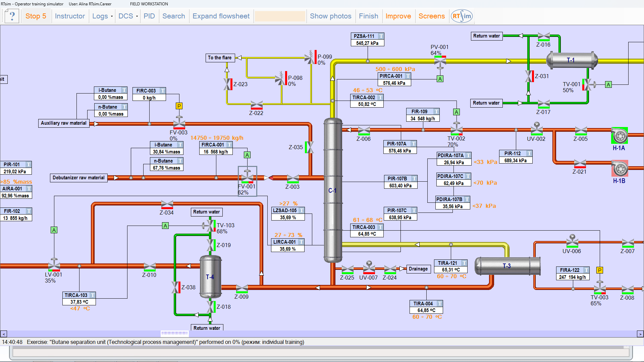Open trend T button on TIRCA-002
The width and height of the screenshot is (644, 362).
[380, 98]
